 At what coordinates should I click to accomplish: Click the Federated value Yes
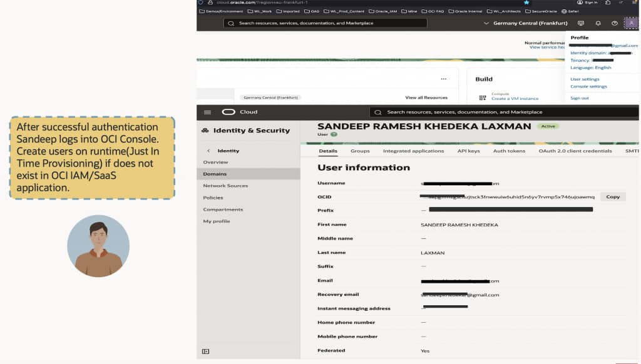pos(425,351)
